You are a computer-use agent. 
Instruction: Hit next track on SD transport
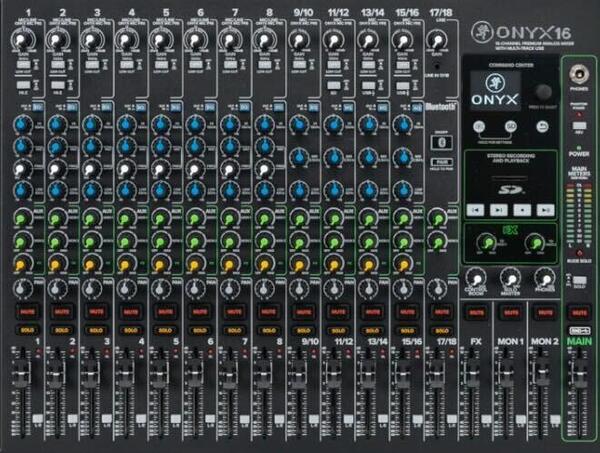pos(499,210)
